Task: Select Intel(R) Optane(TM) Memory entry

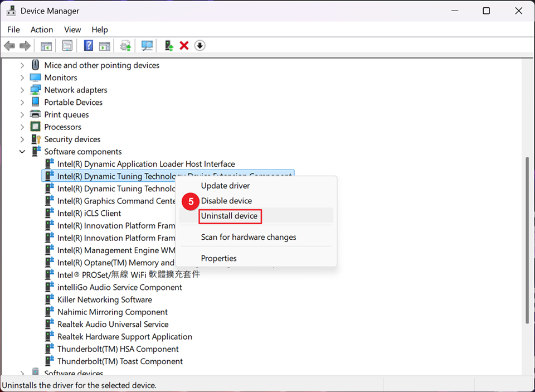Action: click(x=116, y=263)
